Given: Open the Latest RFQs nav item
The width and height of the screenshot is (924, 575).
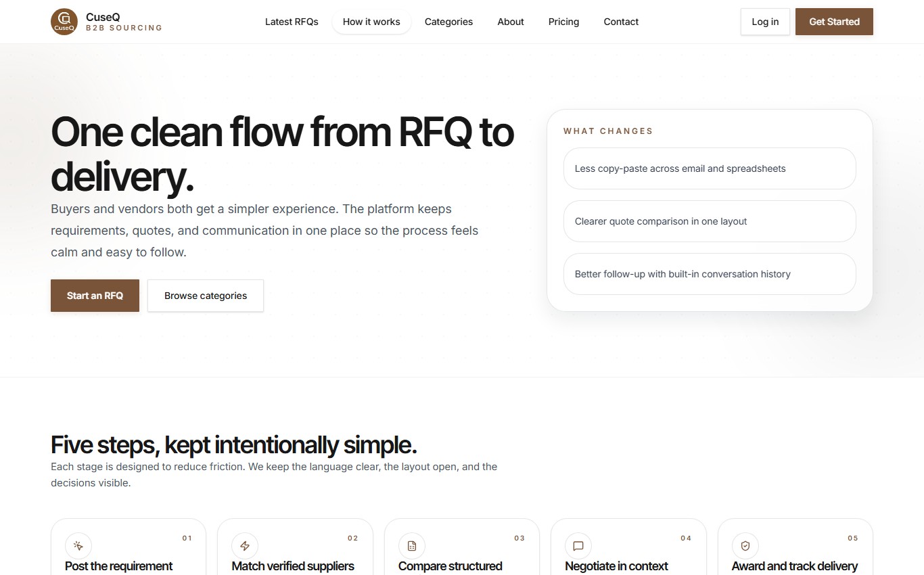Looking at the screenshot, I should tap(292, 22).
